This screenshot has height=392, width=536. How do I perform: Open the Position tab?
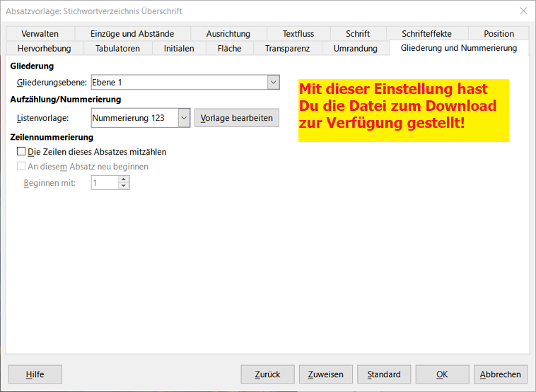(499, 33)
